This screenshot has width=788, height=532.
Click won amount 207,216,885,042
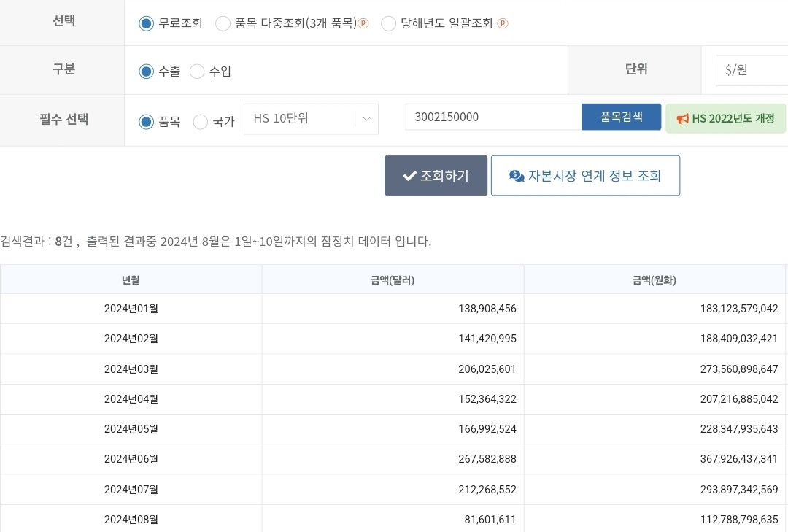[738, 399]
